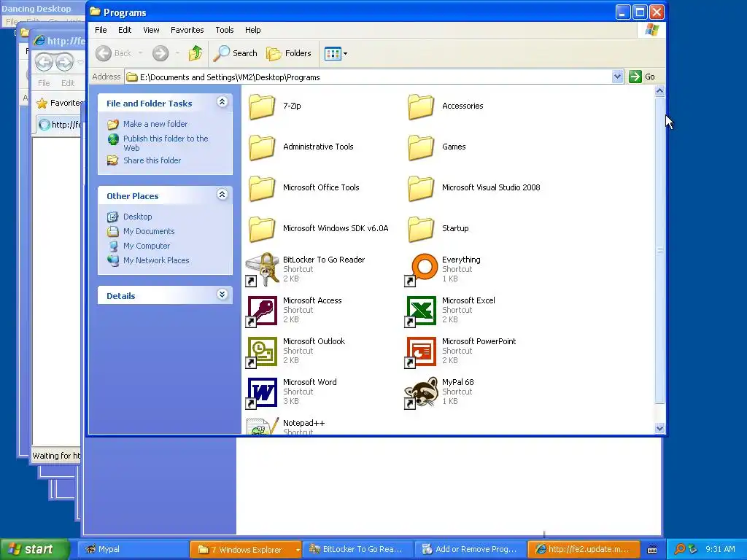747x560 pixels.
Task: Open the Windows Explorer taskbar group dropdown
Action: click(x=298, y=550)
